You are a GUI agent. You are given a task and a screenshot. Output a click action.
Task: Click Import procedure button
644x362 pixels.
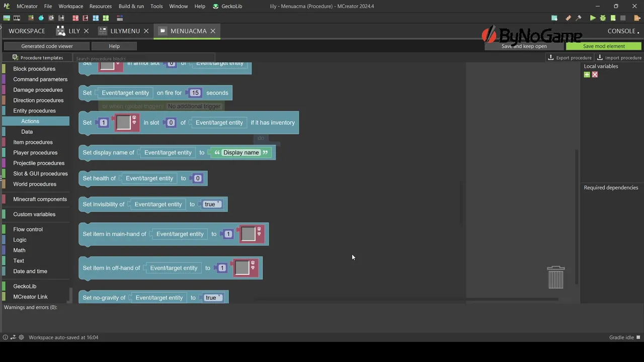(x=619, y=58)
